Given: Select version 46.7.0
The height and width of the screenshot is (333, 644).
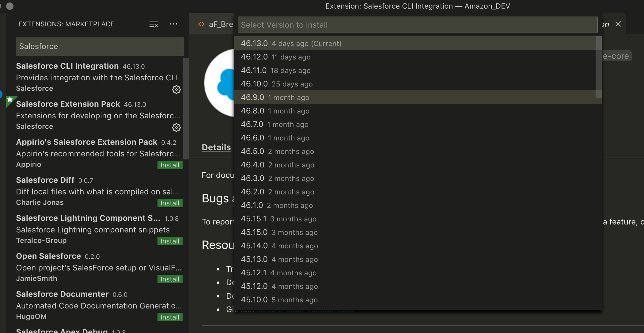Looking at the screenshot, I should pyautogui.click(x=418, y=124).
